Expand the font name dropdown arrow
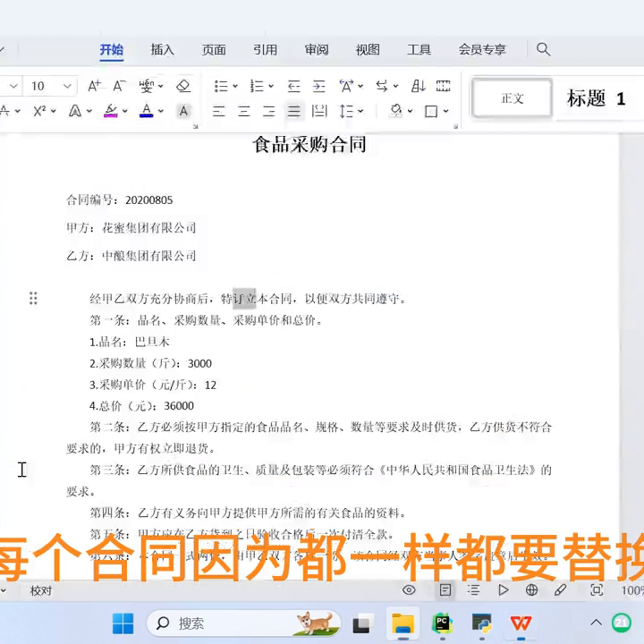Viewport: 644px width, 644px height. pos(13,86)
